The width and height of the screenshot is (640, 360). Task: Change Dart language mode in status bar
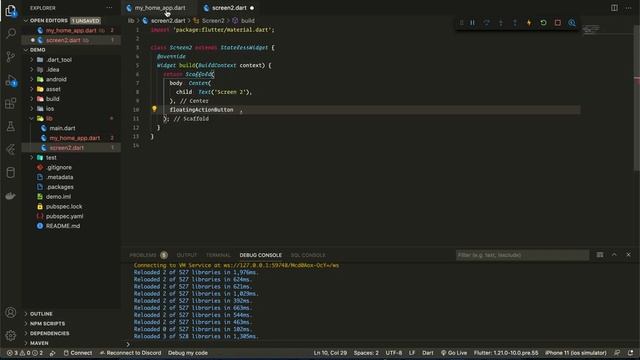[428, 353]
